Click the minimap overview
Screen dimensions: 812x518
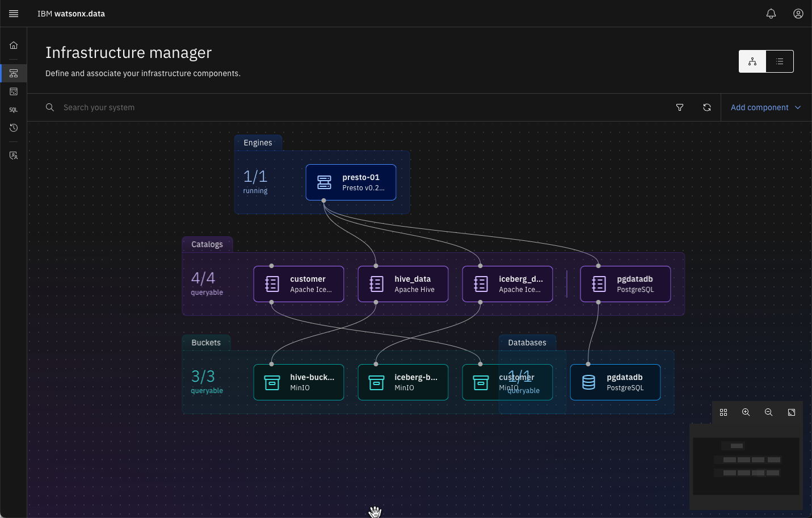click(746, 466)
